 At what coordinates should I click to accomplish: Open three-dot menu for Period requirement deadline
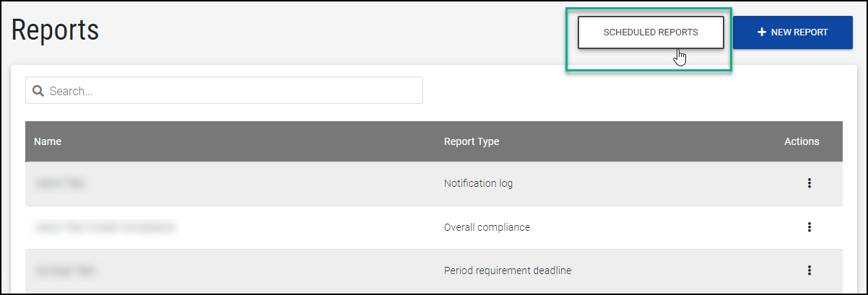click(x=809, y=270)
